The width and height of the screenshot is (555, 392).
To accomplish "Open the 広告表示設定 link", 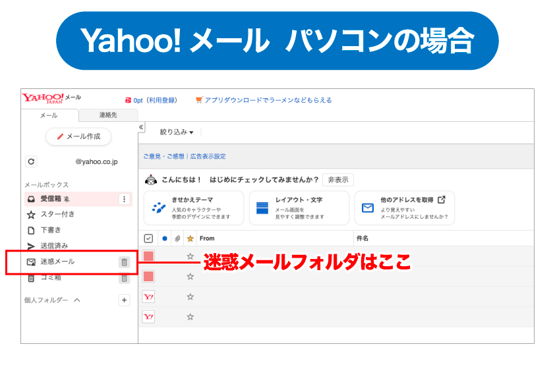I will (208, 156).
